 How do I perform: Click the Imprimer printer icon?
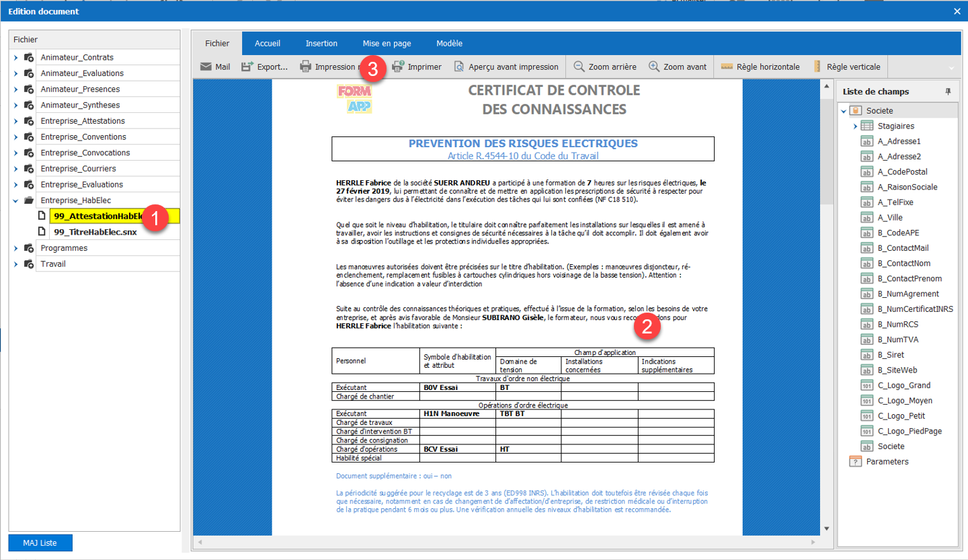click(397, 67)
